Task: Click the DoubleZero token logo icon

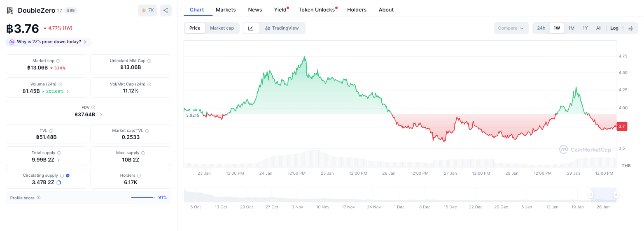Action: click(10, 10)
